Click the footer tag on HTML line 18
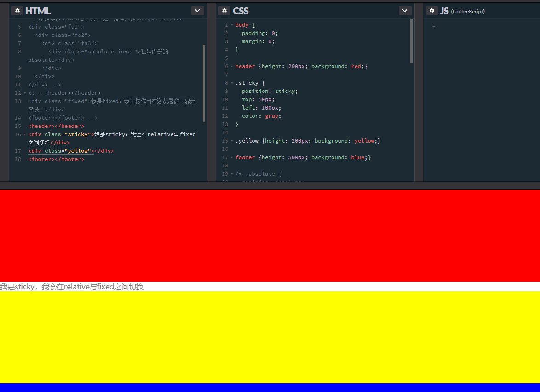 (x=56, y=159)
